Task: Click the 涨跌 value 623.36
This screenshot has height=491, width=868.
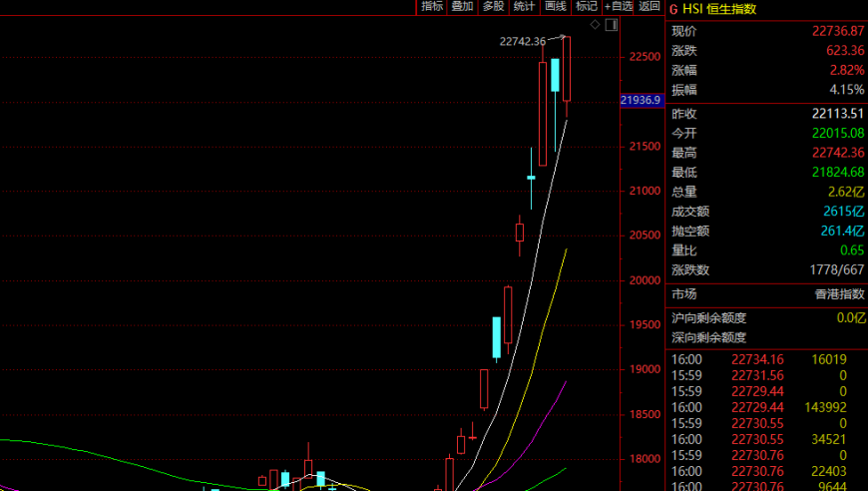Action: tap(845, 50)
